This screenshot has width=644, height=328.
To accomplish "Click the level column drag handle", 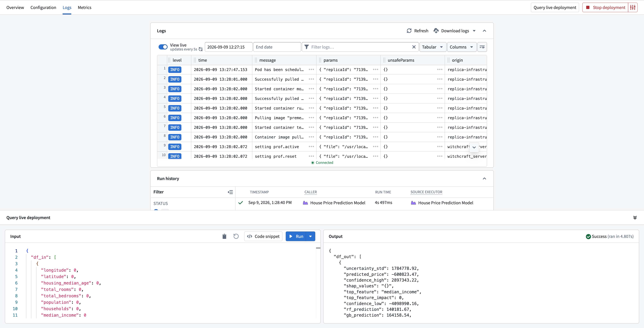I will [169, 60].
